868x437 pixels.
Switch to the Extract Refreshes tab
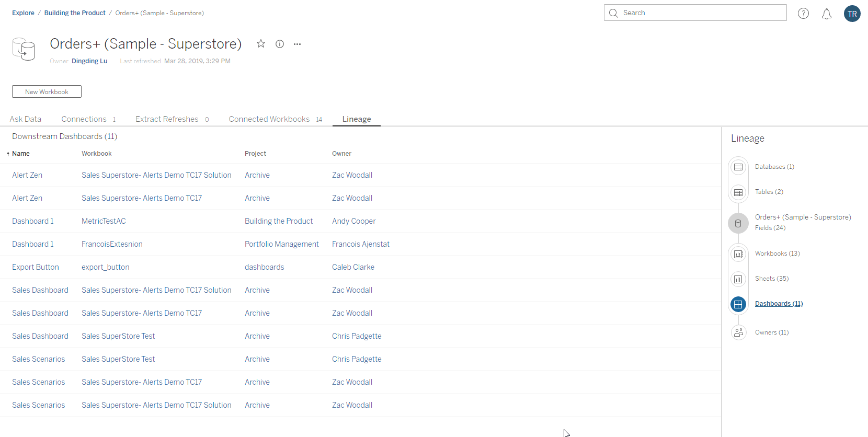coord(172,119)
